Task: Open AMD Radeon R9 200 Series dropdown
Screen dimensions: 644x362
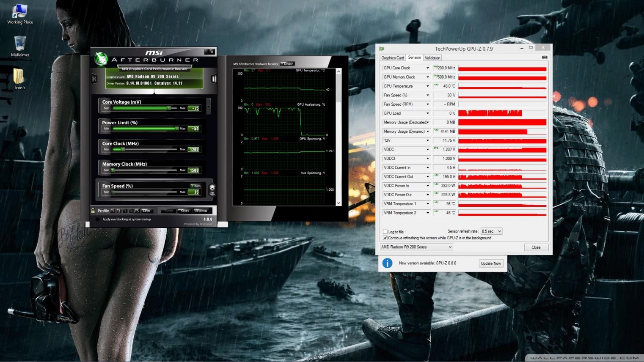Action: click(x=416, y=247)
